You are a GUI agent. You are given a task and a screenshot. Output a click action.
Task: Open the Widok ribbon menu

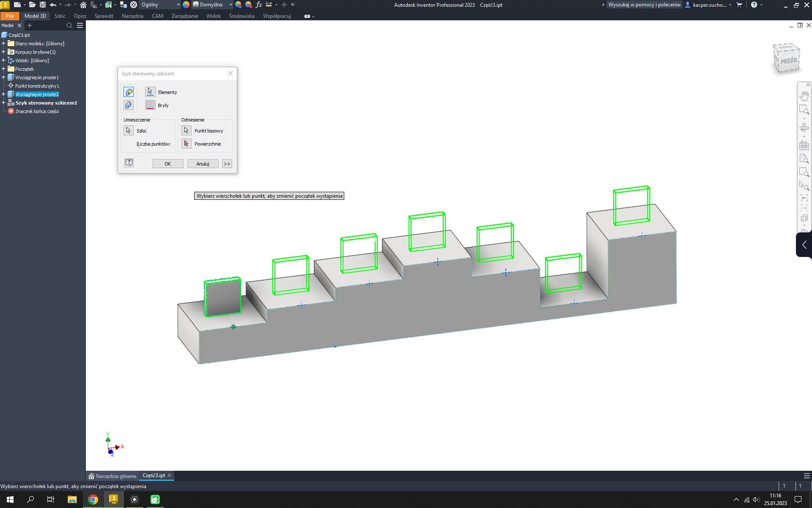[213, 16]
